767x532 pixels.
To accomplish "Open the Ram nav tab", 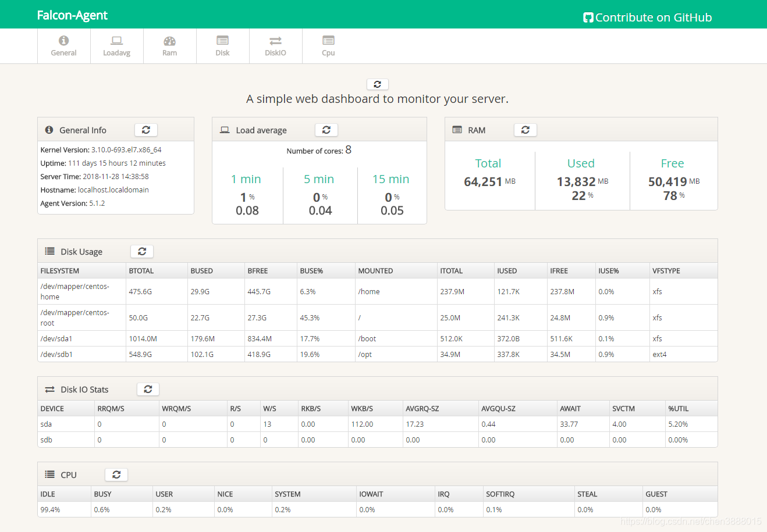I will (x=169, y=46).
